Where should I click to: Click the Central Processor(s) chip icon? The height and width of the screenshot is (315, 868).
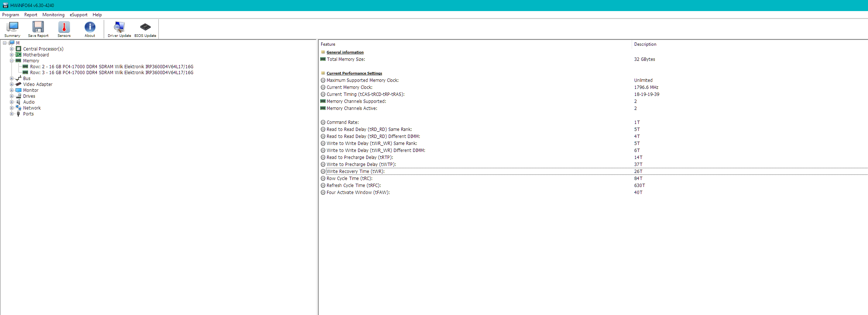pos(18,49)
